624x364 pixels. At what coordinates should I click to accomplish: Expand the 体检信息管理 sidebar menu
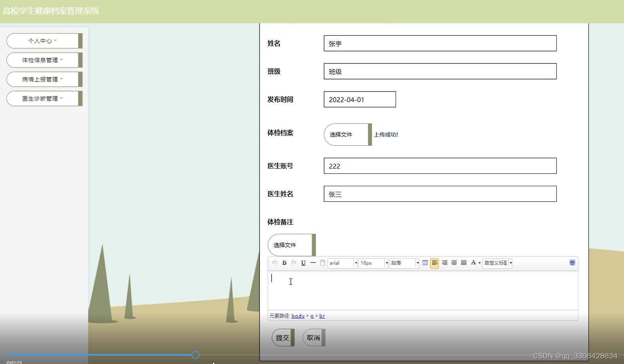coord(44,60)
